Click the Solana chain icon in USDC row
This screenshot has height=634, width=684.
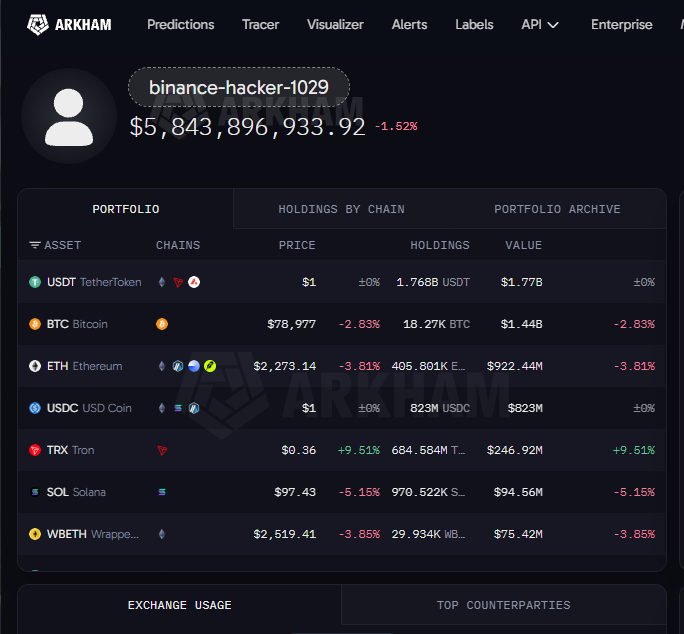point(178,408)
